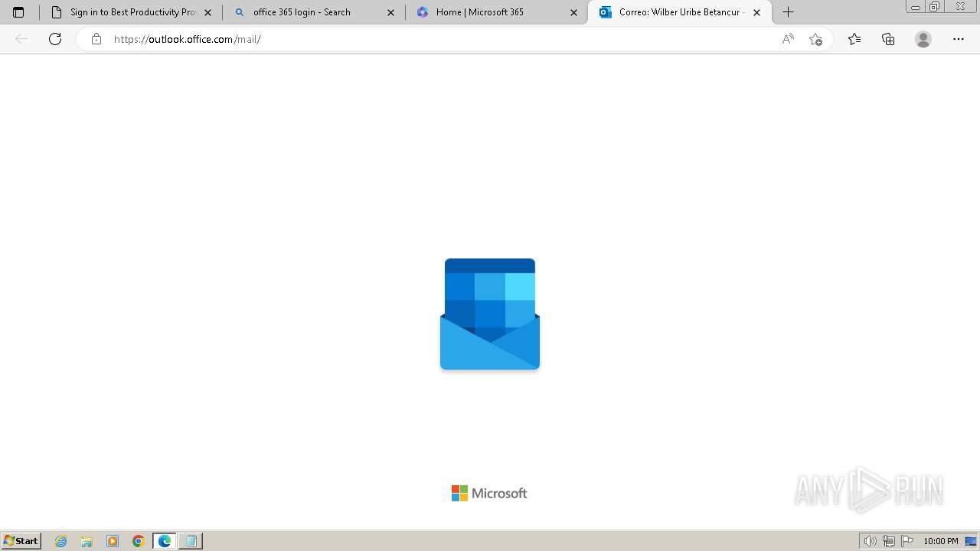This screenshot has height=551, width=980.
Task: Go back with the back arrow
Action: [x=21, y=39]
